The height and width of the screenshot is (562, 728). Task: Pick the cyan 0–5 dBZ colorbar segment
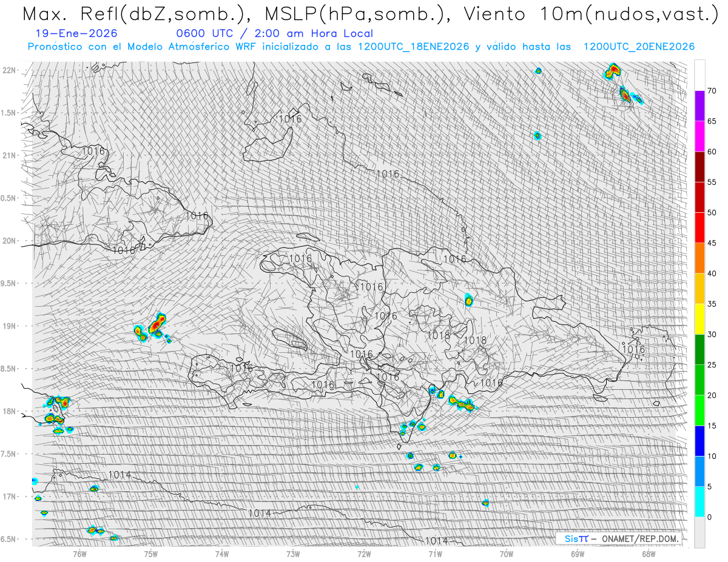point(700,501)
